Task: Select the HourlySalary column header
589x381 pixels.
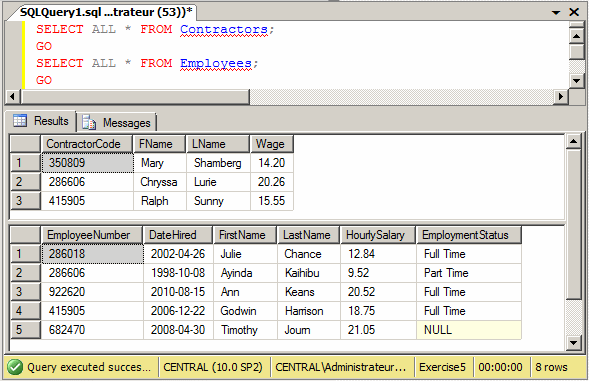Action: click(378, 235)
